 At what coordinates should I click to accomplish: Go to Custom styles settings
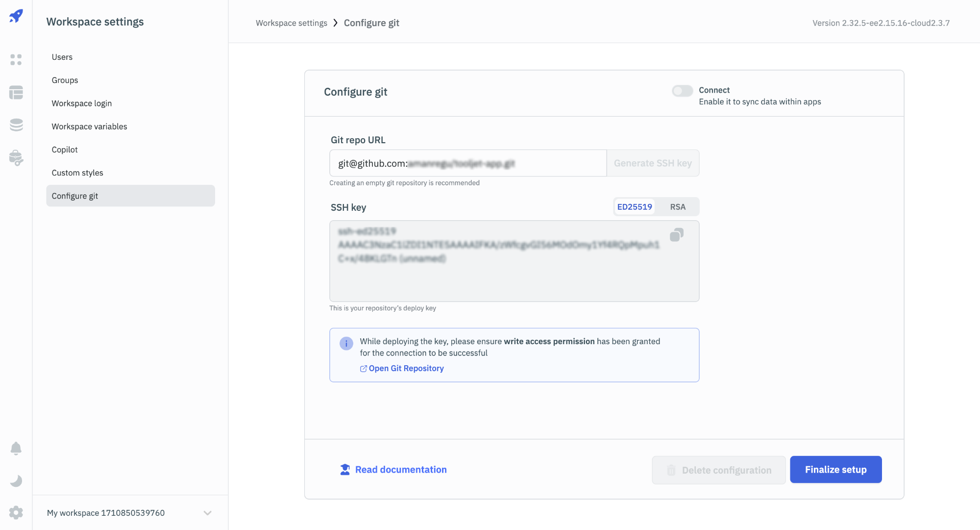77,173
